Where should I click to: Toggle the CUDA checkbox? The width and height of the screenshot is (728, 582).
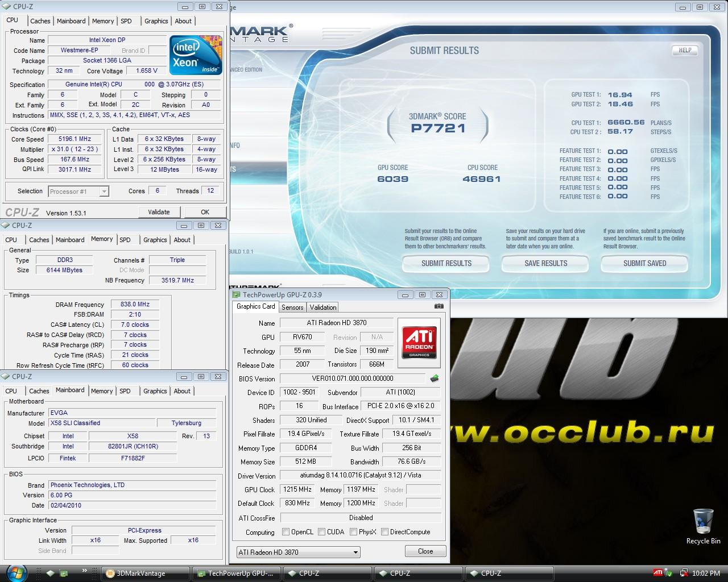(322, 532)
